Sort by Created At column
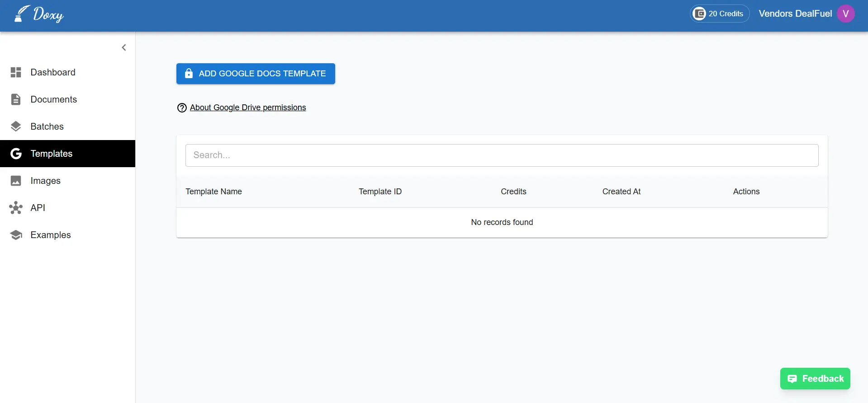This screenshot has height=403, width=868. pyautogui.click(x=621, y=192)
